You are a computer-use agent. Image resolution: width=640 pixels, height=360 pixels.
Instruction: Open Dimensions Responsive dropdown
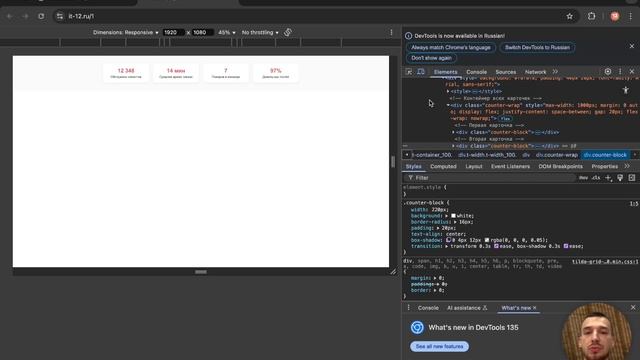point(125,32)
